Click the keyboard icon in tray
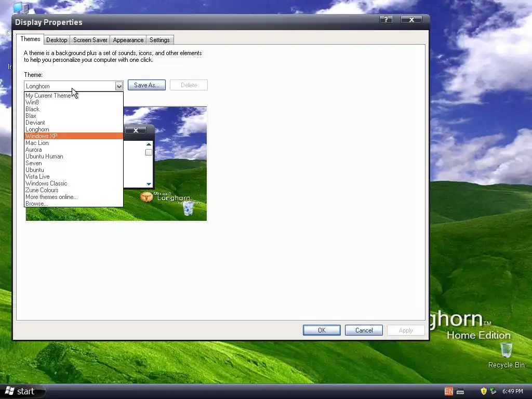 pyautogui.click(x=460, y=392)
